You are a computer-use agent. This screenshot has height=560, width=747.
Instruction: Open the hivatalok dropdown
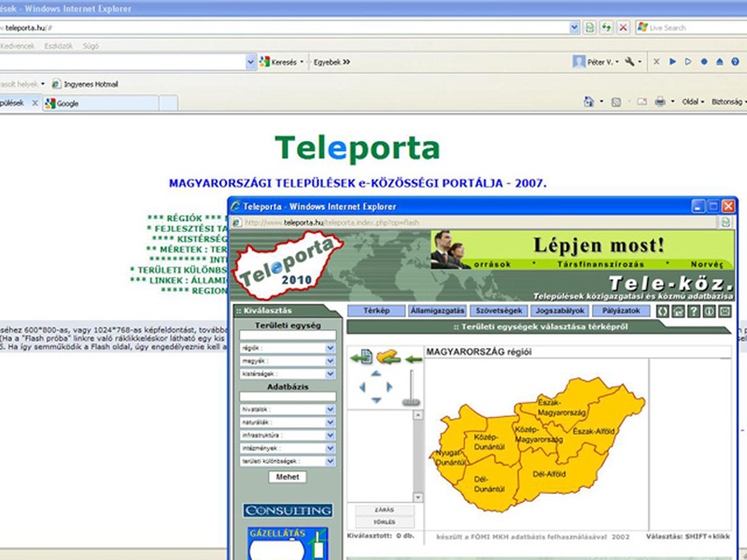[331, 410]
